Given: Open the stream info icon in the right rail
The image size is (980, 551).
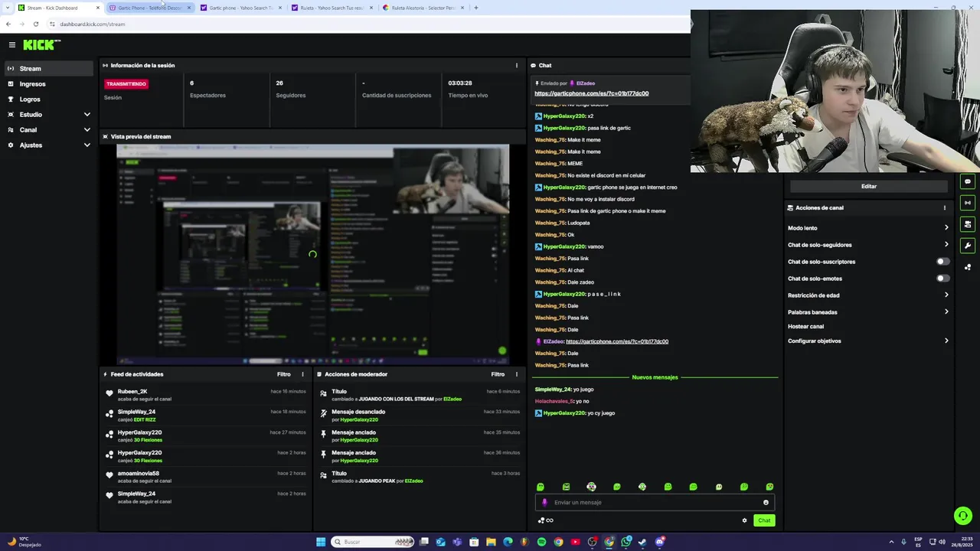Looking at the screenshot, I should (968, 203).
